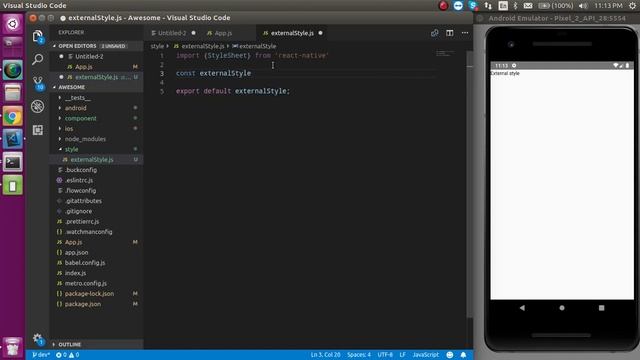
Task: Expand the component folder
Action: [x=96, y=118]
